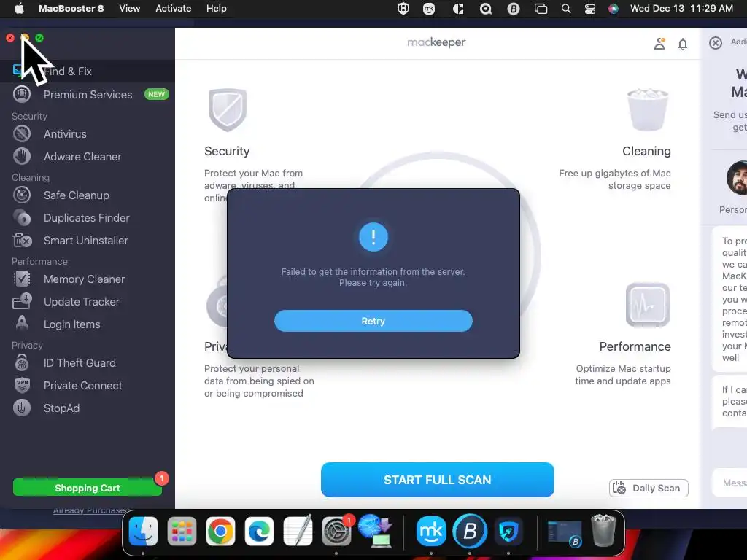The height and width of the screenshot is (560, 747).
Task: Open Login Items rocket icon
Action: tap(22, 324)
